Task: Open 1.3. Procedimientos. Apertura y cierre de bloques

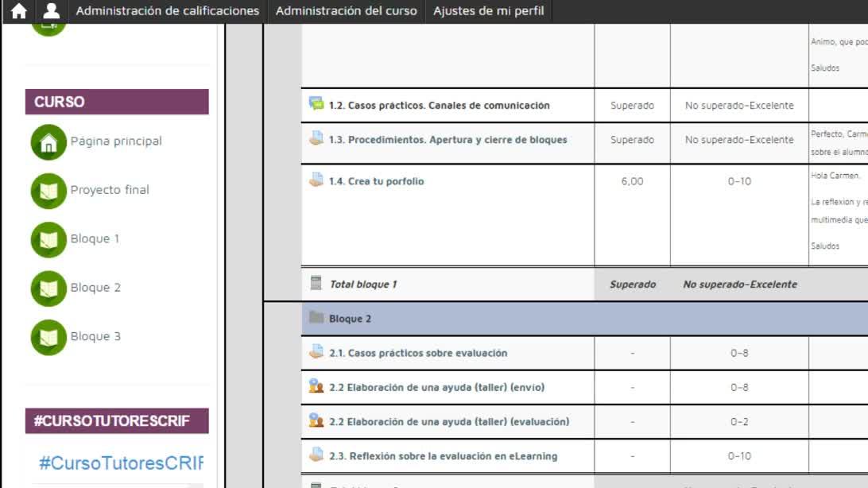Action: (x=448, y=139)
